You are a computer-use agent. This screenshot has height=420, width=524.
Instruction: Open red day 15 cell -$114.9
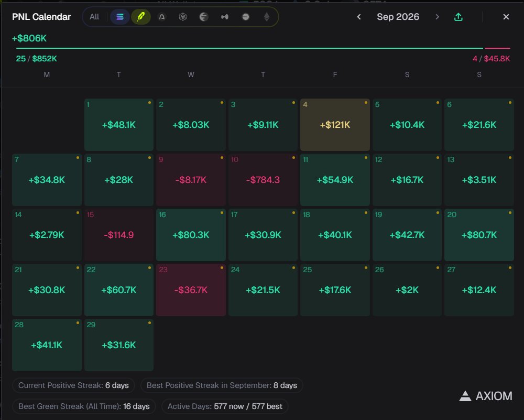click(118, 235)
